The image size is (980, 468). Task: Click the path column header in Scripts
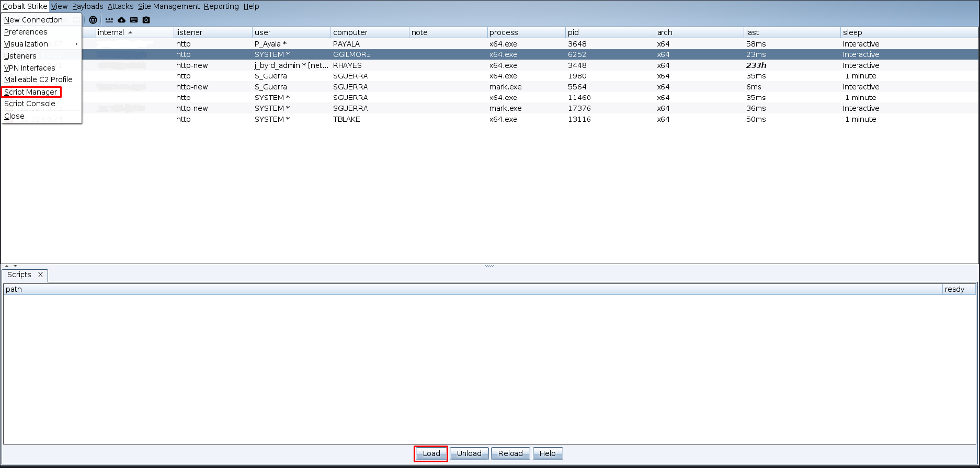click(x=473, y=289)
